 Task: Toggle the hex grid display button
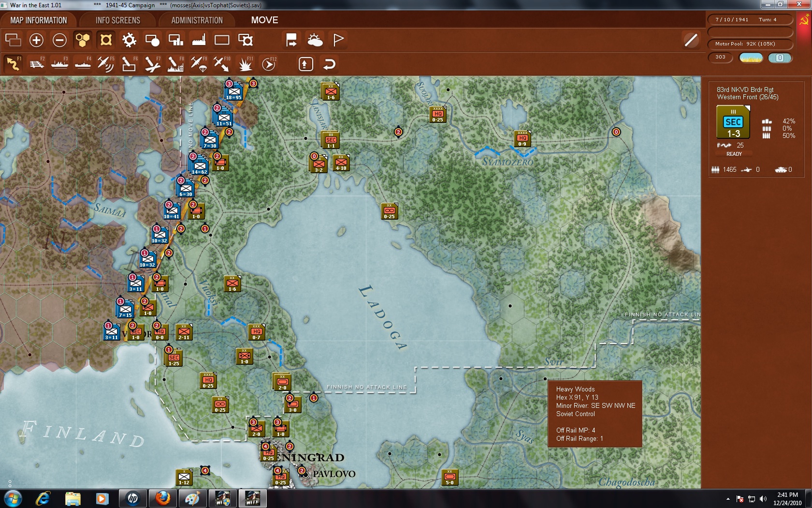83,40
